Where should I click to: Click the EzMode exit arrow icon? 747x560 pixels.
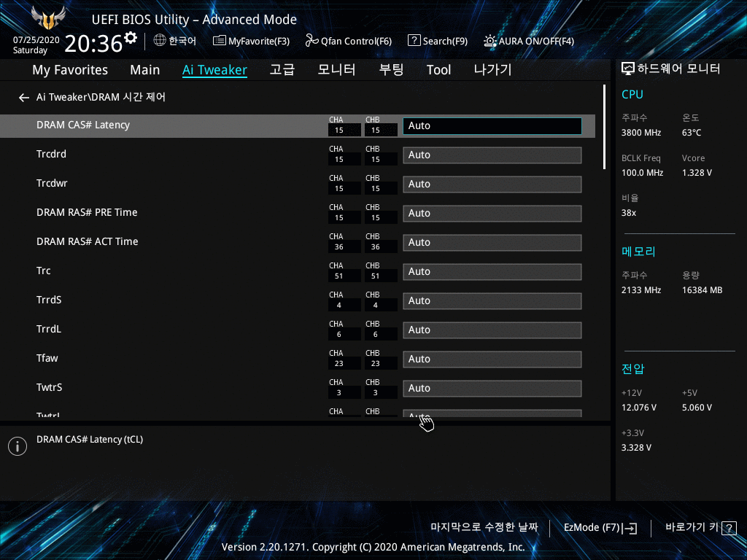pos(630,528)
